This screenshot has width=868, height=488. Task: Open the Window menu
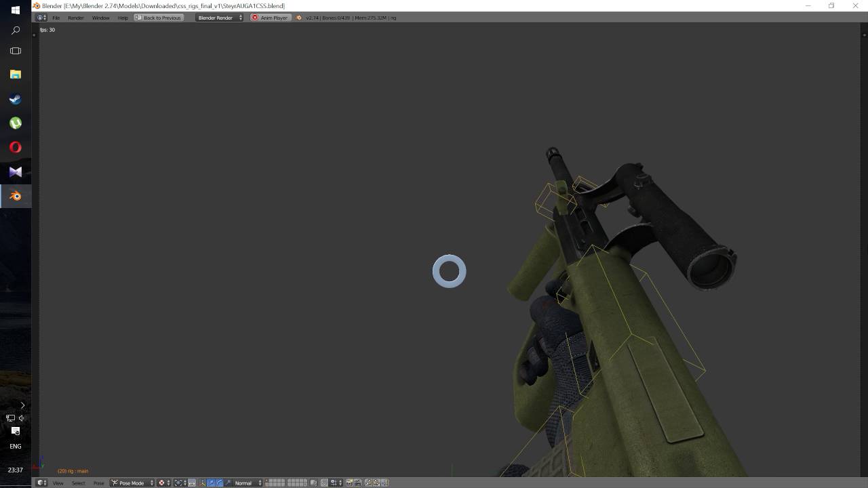click(x=100, y=18)
